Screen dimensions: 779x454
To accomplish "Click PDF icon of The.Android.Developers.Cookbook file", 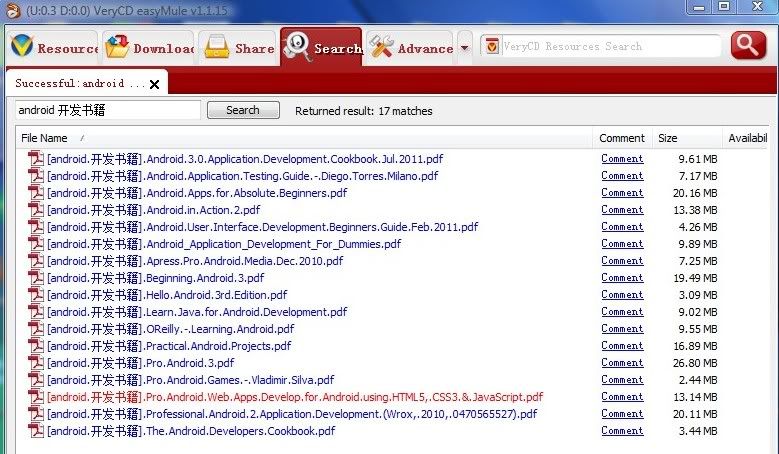I will 36,431.
